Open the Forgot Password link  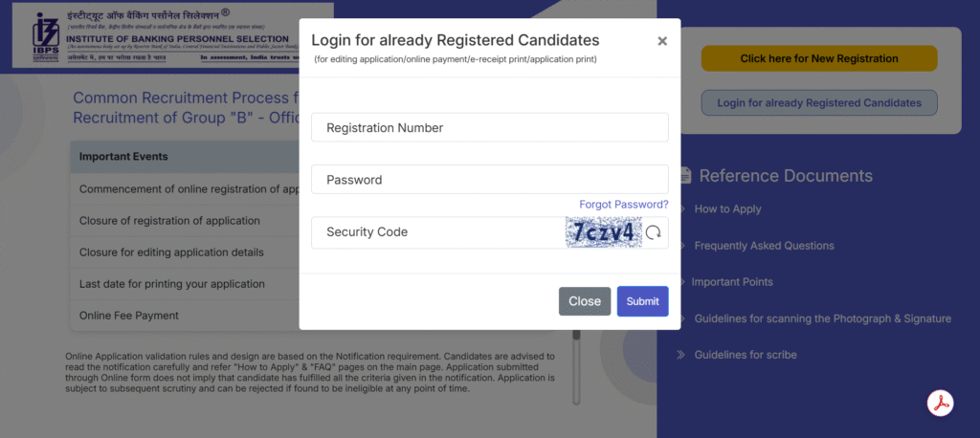[623, 205]
